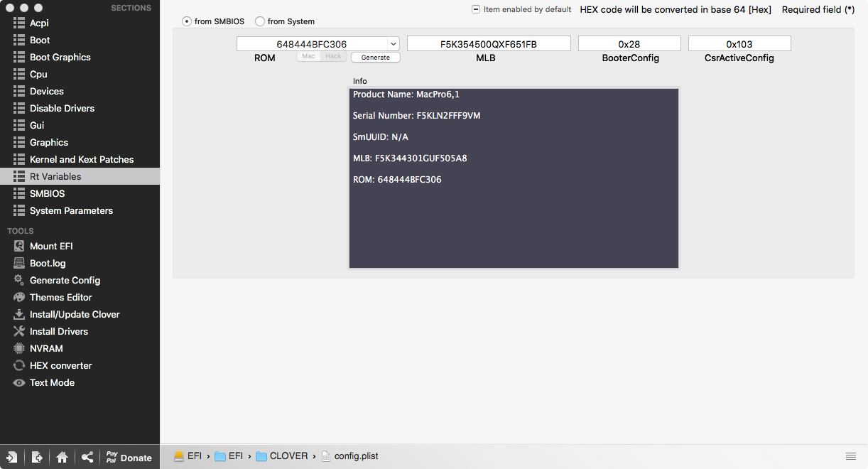This screenshot has height=469, width=868.
Task: Click the 'SmUUID: N/A' line
Action: 380,136
